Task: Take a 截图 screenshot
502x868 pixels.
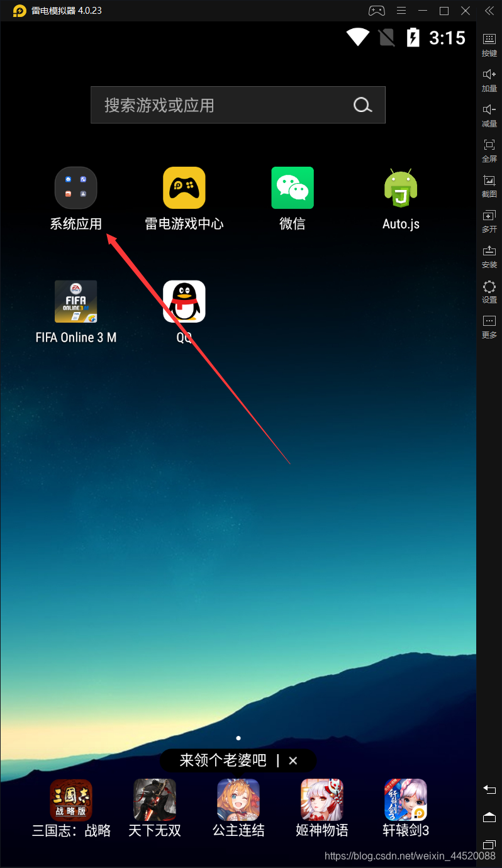Action: [489, 186]
